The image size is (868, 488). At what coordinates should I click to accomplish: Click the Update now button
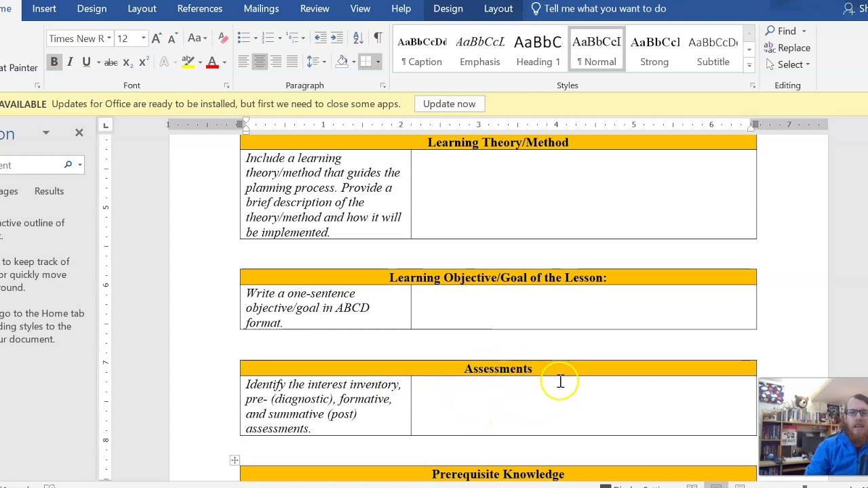click(449, 104)
